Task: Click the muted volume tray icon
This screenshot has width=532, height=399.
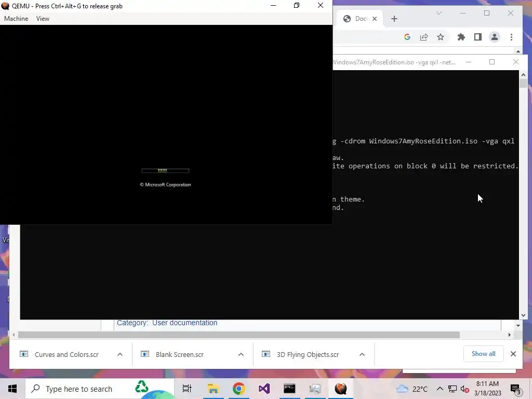Action: click(465, 389)
